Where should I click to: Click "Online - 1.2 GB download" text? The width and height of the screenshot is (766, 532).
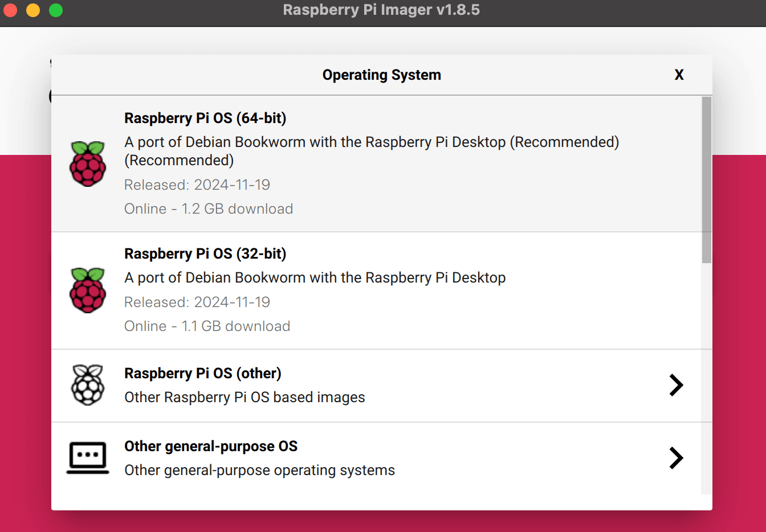[x=209, y=208]
